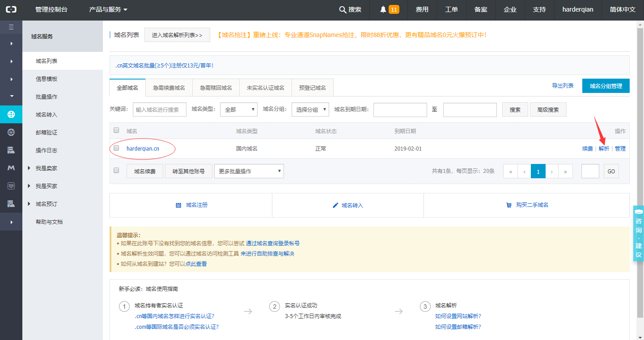Click the magnifier 搜索 icon in top bar
The height and width of the screenshot is (340, 644).
[x=343, y=9]
